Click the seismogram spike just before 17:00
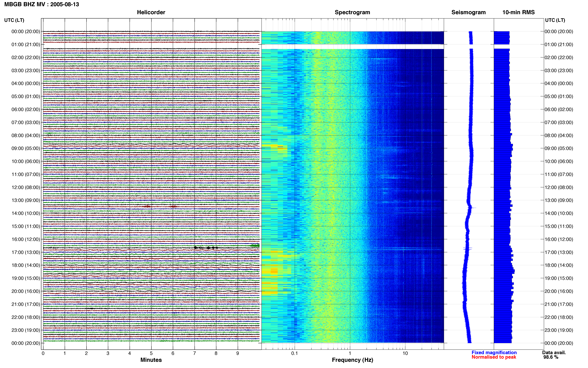Image resolution: width=588 pixels, height=368 pixels. [468, 249]
